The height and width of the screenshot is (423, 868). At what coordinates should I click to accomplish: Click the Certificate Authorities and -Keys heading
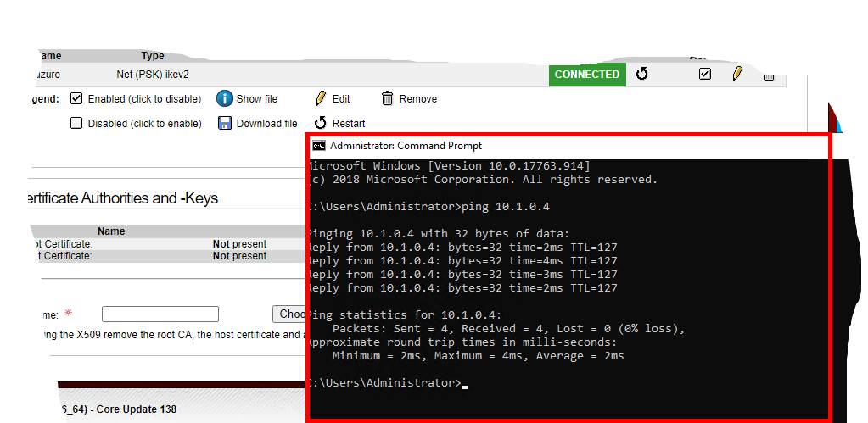point(123,198)
